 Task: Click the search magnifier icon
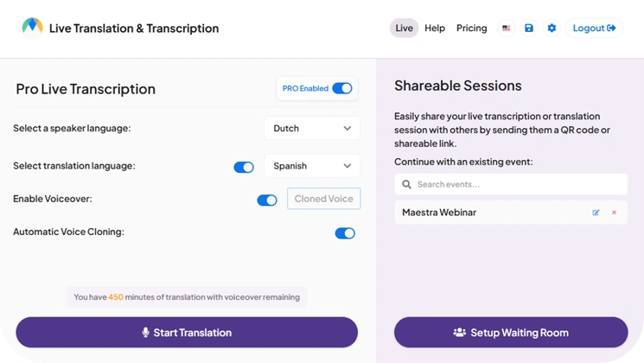tap(406, 184)
